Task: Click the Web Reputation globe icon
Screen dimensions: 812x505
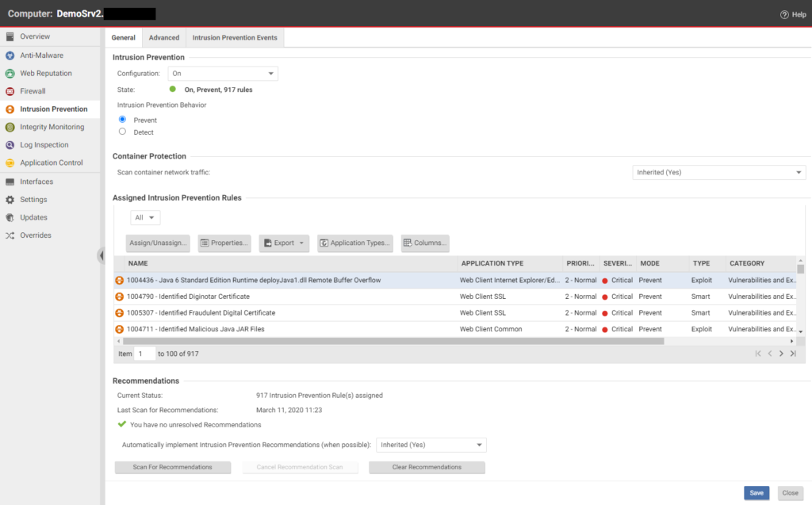Action: pos(10,74)
